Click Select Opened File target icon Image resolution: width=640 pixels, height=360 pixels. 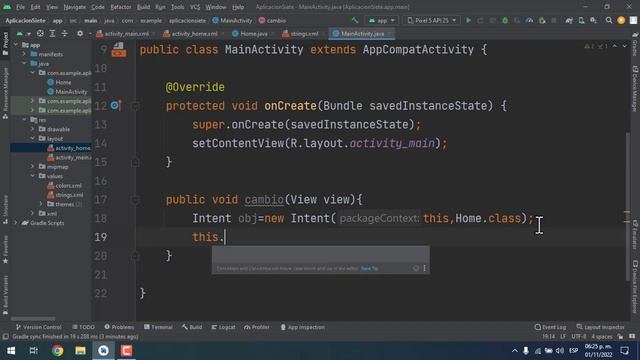coord(40,33)
